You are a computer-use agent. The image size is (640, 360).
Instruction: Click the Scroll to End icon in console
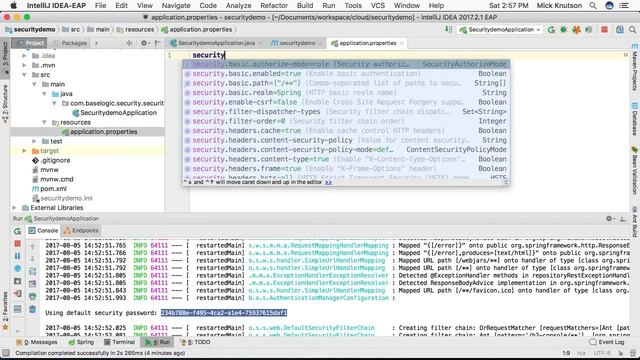[x=33, y=284]
